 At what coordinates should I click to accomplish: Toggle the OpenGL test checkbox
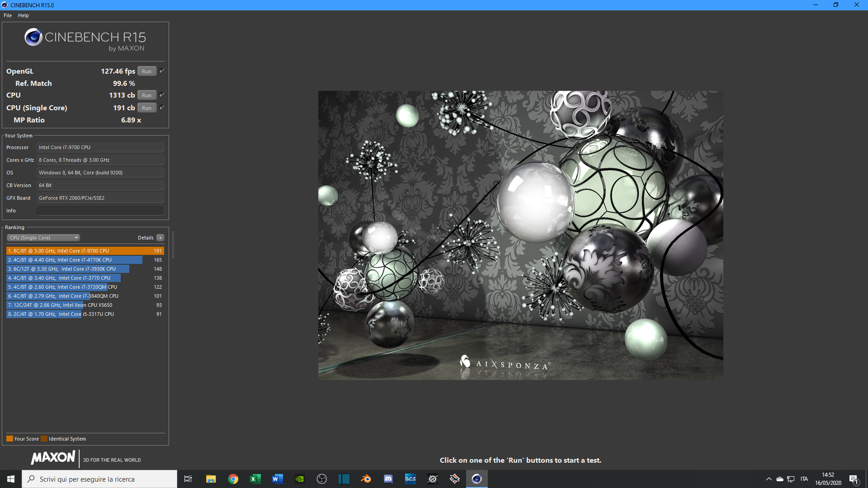pos(162,71)
